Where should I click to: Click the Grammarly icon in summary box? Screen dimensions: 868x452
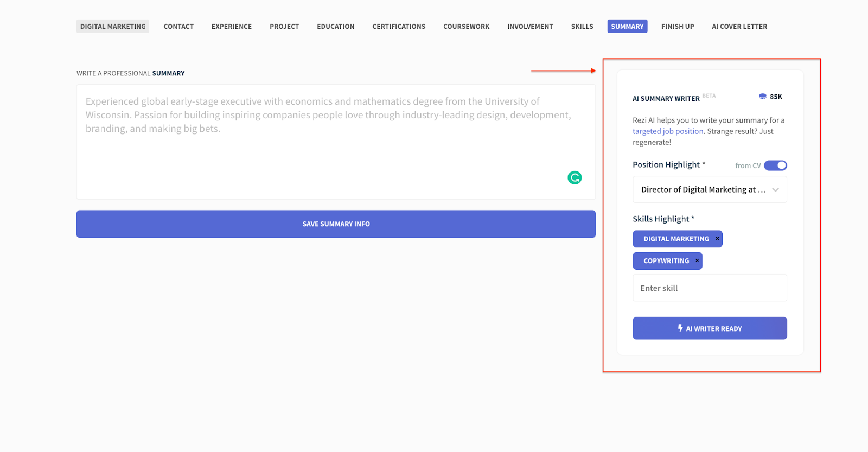(575, 177)
